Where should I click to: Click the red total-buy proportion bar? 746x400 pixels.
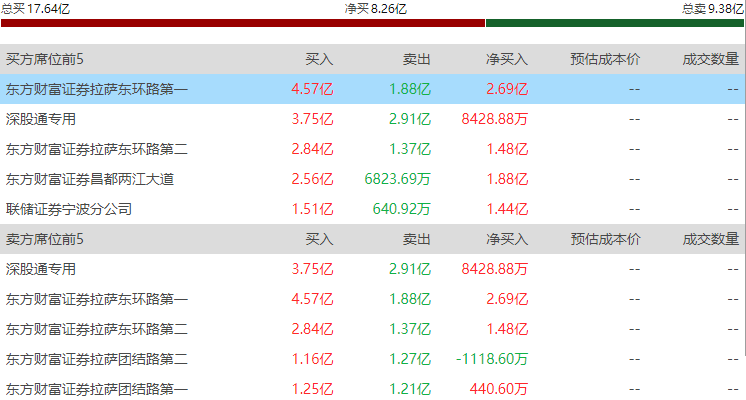tap(243, 23)
